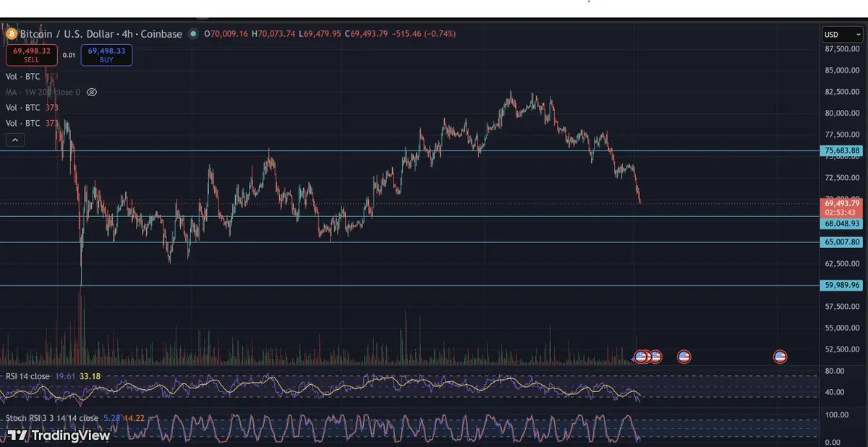Screen dimensions: 868x447
Task: Select the Vol · BTC legend directly above MA
Action: point(33,76)
